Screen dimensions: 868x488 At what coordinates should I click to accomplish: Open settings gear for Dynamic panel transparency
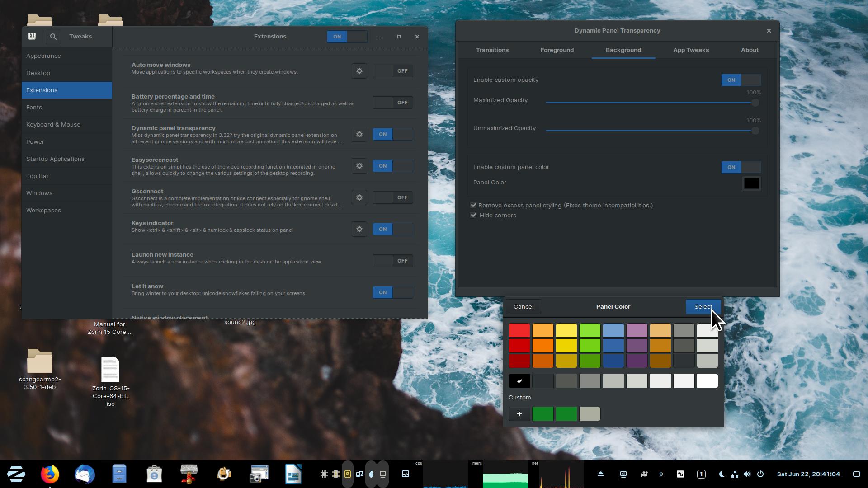pos(359,134)
